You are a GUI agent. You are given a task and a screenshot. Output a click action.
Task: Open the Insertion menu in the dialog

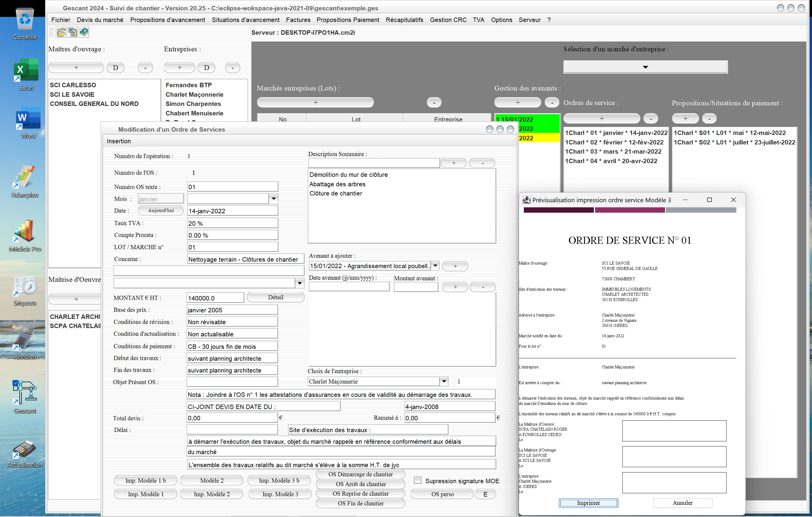click(119, 141)
